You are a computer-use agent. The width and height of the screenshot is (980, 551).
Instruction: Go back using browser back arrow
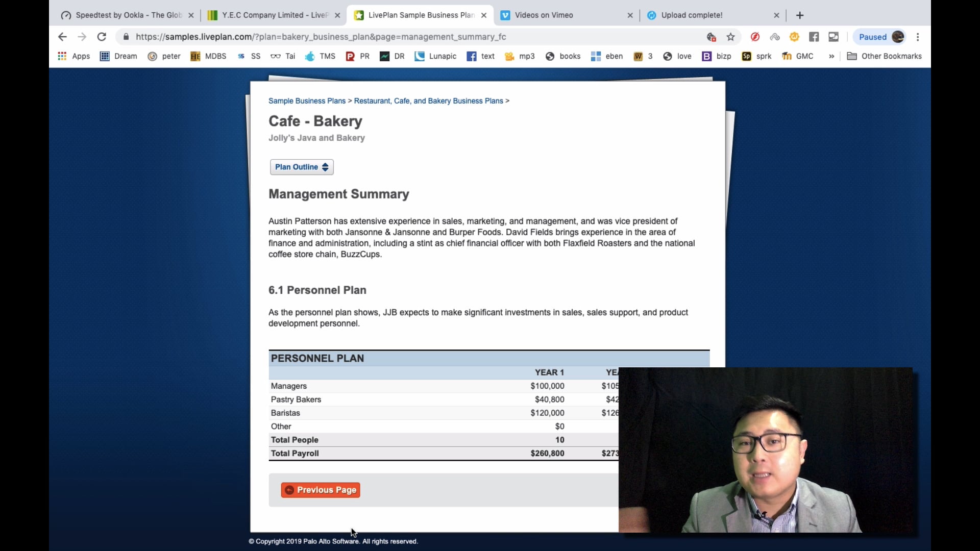click(x=62, y=37)
